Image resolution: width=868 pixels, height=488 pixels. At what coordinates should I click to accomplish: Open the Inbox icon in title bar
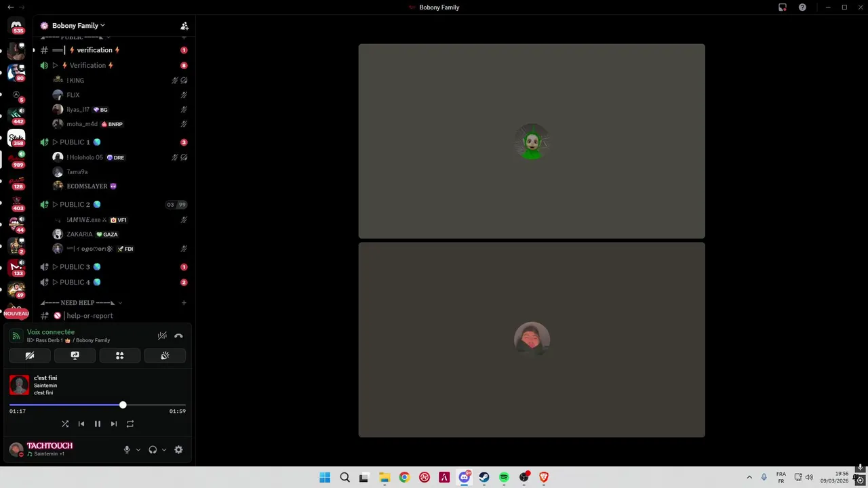pyautogui.click(x=783, y=7)
